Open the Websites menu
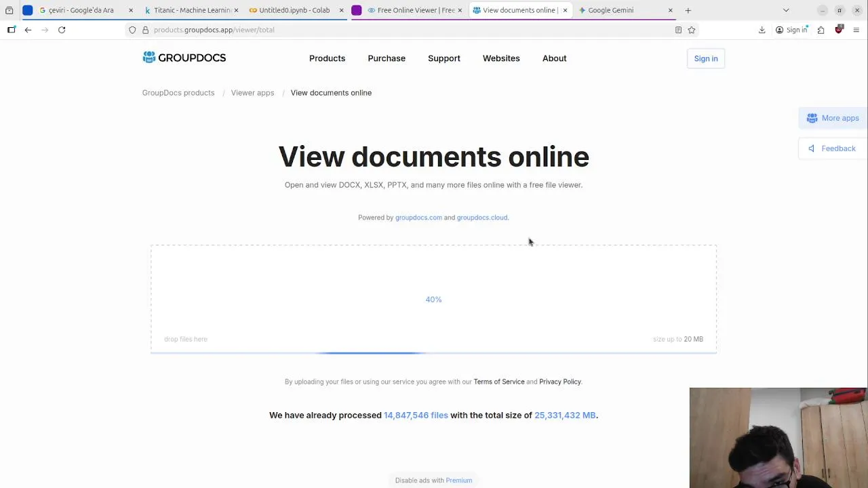The image size is (868, 488). click(x=501, y=58)
